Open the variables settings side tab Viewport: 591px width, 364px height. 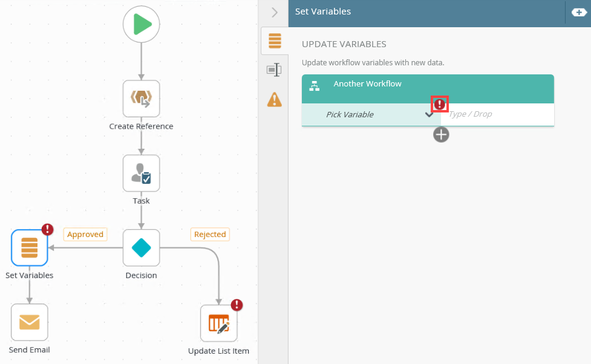click(275, 41)
